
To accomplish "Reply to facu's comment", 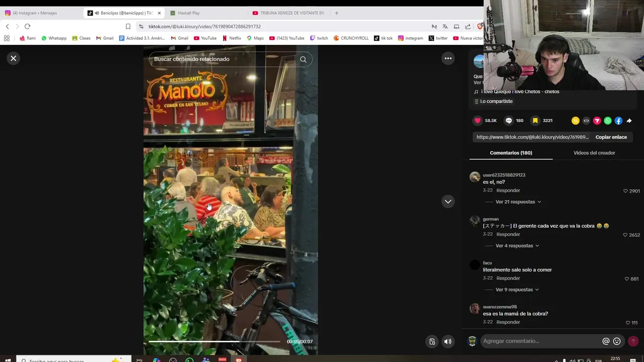I will (508, 278).
